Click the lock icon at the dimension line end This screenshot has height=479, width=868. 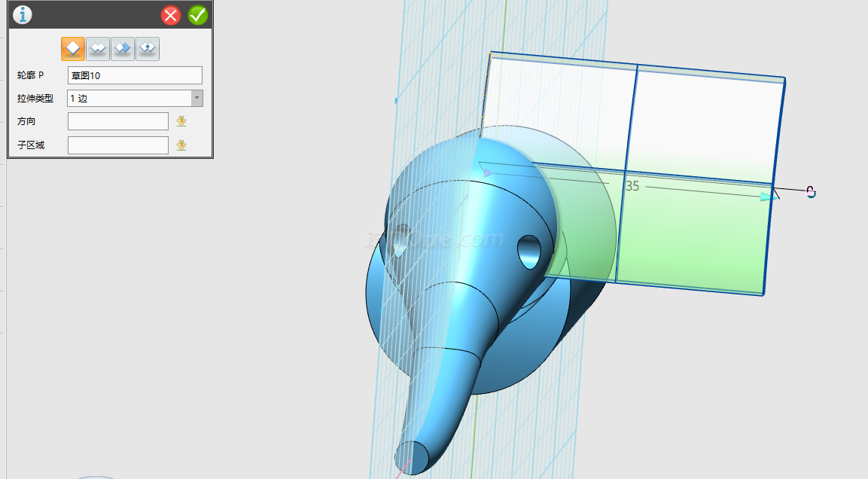[811, 192]
